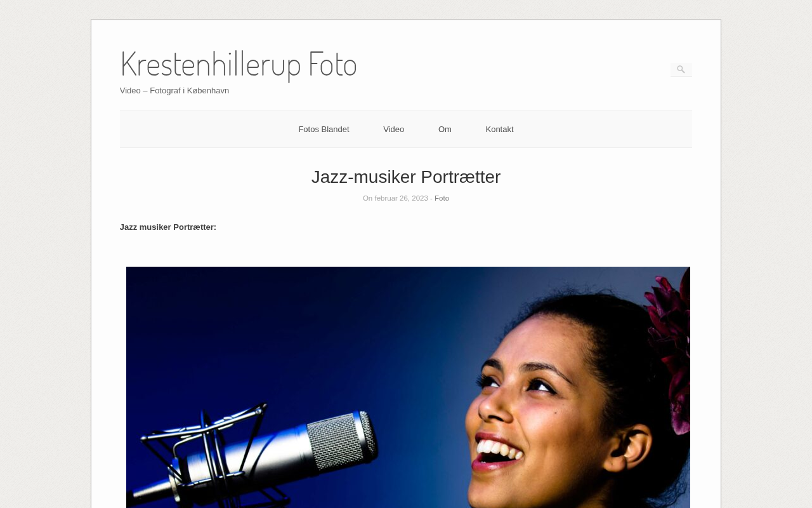Open the Fotos Blandet menu item
This screenshot has width=812, height=508.
point(324,130)
